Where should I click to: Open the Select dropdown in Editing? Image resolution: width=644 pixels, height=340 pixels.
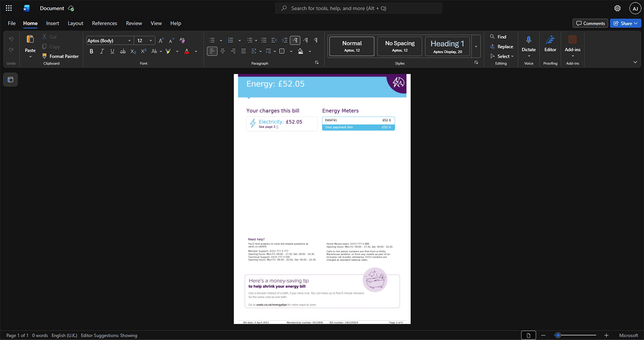502,56
